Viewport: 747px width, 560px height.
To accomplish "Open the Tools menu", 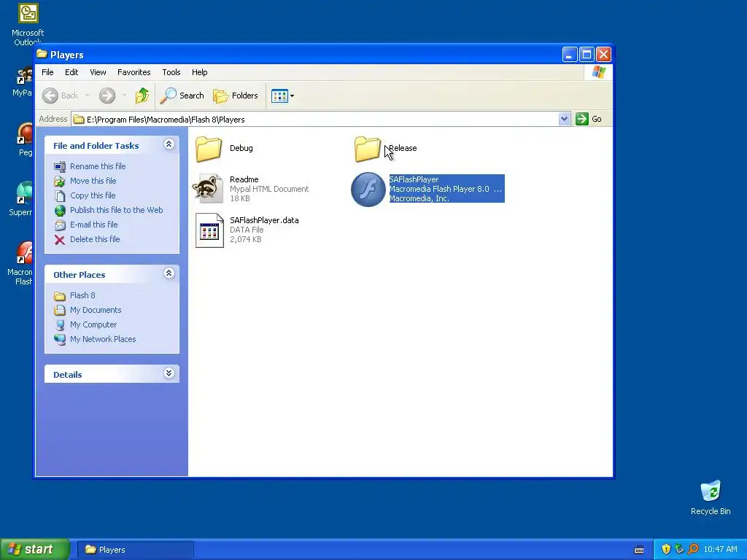I will point(171,72).
